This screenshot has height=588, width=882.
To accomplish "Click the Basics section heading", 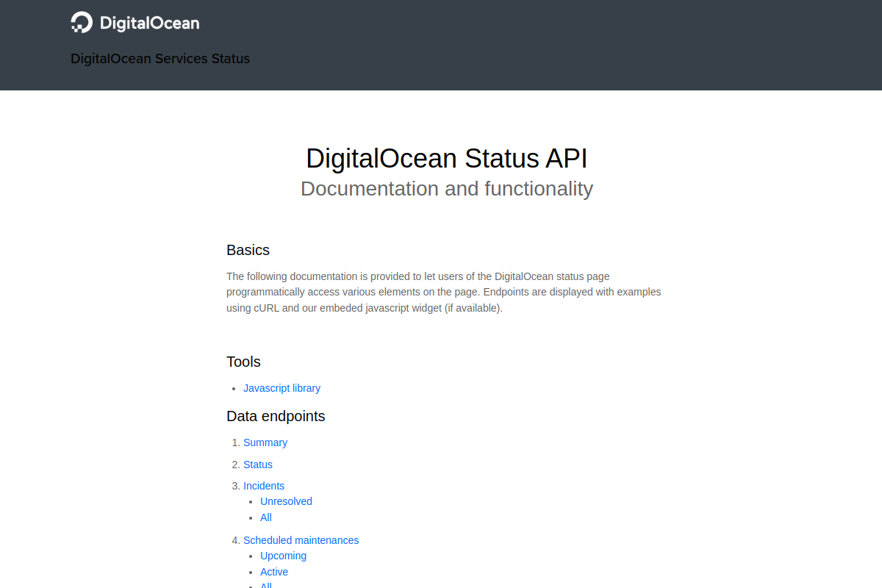I will pos(248,250).
